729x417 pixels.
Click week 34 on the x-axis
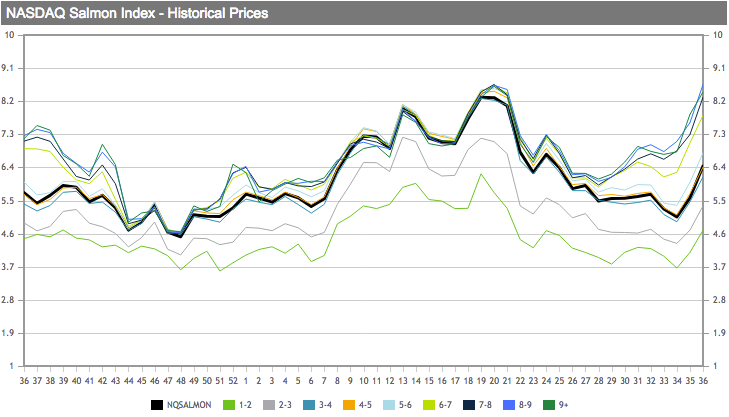pyautogui.click(x=677, y=381)
